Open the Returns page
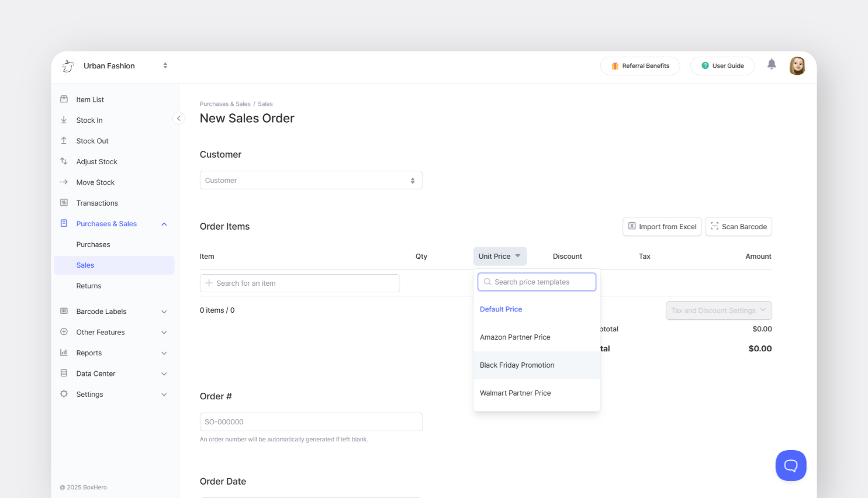 89,286
